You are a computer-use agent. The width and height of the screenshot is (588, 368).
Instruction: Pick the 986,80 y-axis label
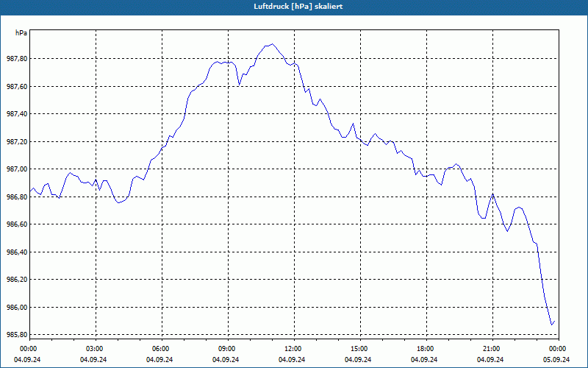pyautogui.click(x=17, y=197)
